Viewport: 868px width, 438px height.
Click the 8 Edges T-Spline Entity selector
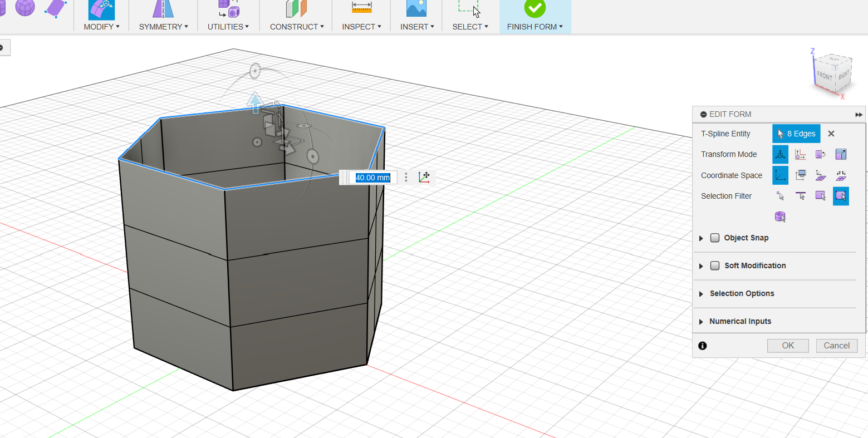coord(796,134)
